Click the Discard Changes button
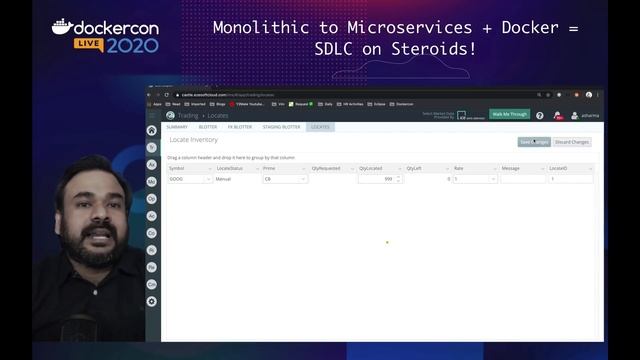The height and width of the screenshot is (360, 640). 572,142
